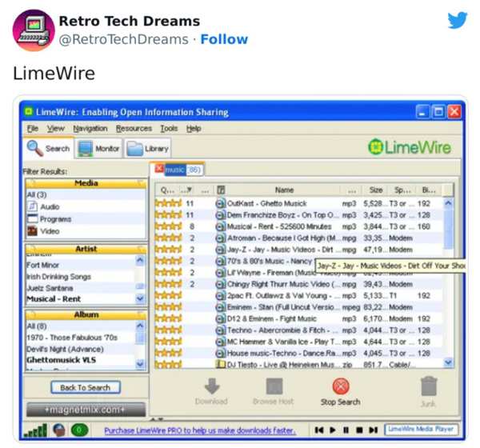Viewport: 480px width, 448px height.
Task: Switch to the Monitor tab
Action: tap(98, 148)
